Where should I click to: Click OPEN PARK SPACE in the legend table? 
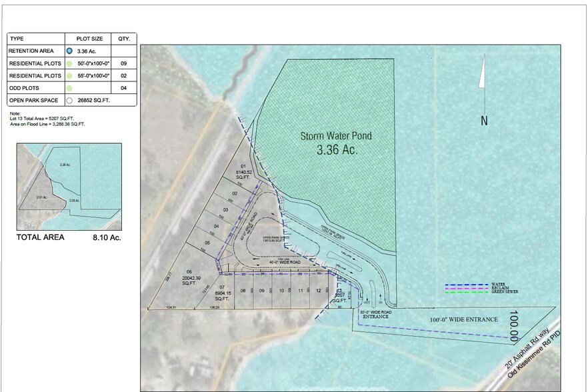click(x=34, y=101)
